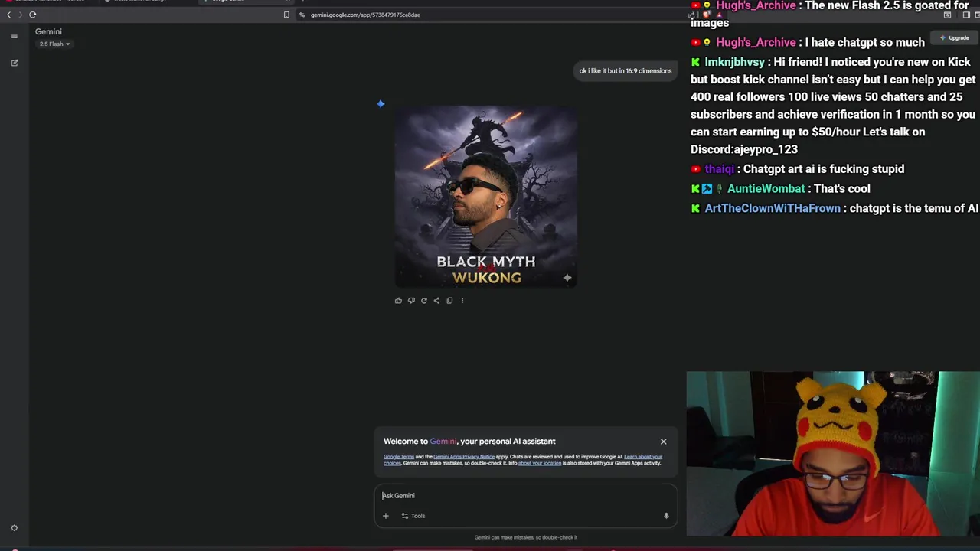The width and height of the screenshot is (980, 551).
Task: Open the Google Terms link
Action: pos(399,457)
